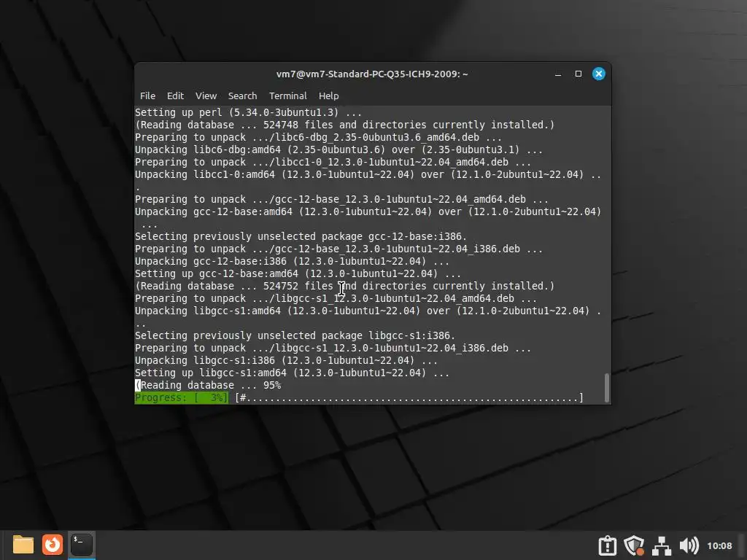The image size is (747, 560).
Task: Close the terminal window
Action: point(599,74)
